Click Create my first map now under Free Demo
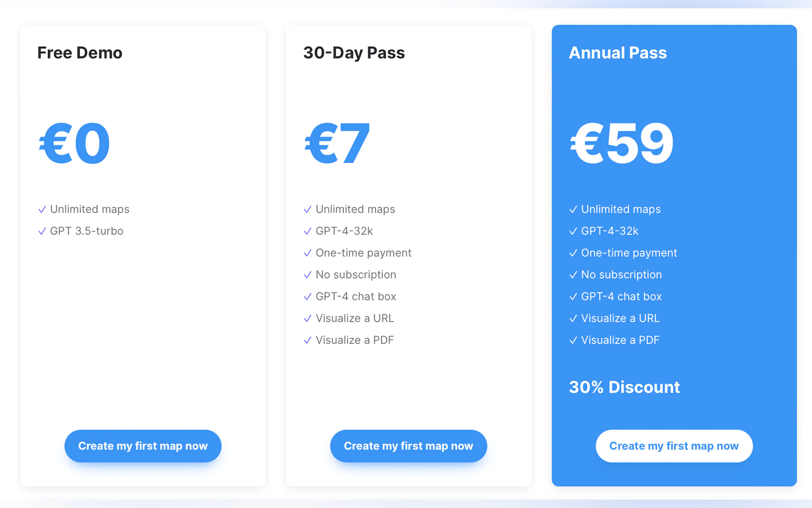 [143, 446]
